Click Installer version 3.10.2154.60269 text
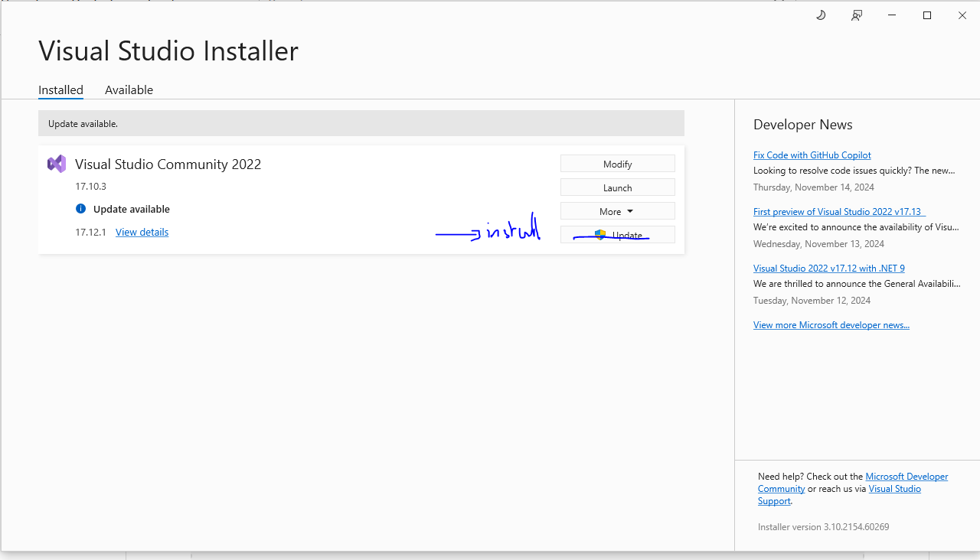Viewport: 980px width, 560px height. tap(824, 526)
